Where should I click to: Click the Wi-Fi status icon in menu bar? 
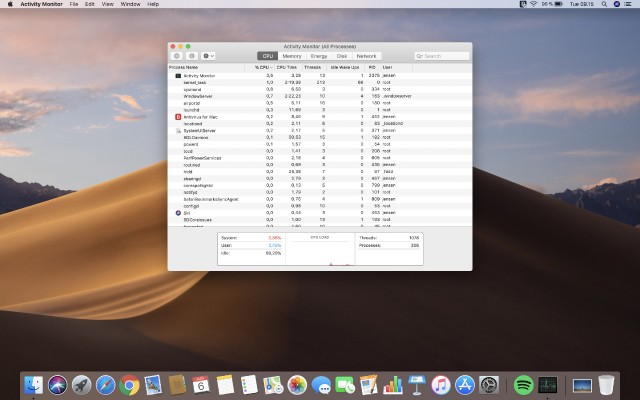[x=533, y=4]
